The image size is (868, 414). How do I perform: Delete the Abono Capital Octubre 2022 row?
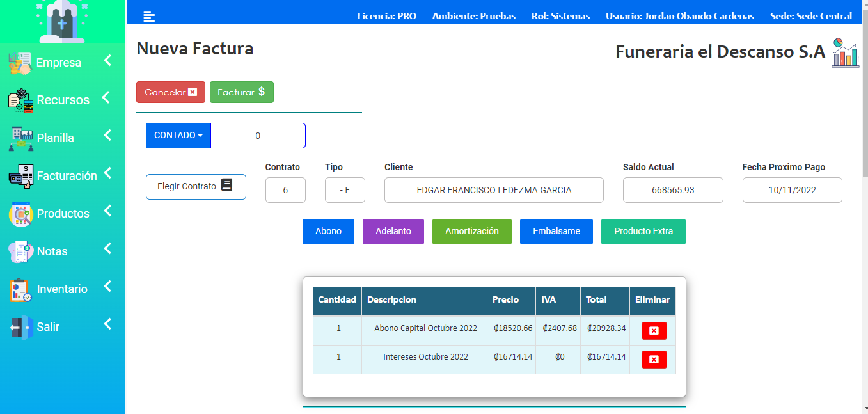654,331
